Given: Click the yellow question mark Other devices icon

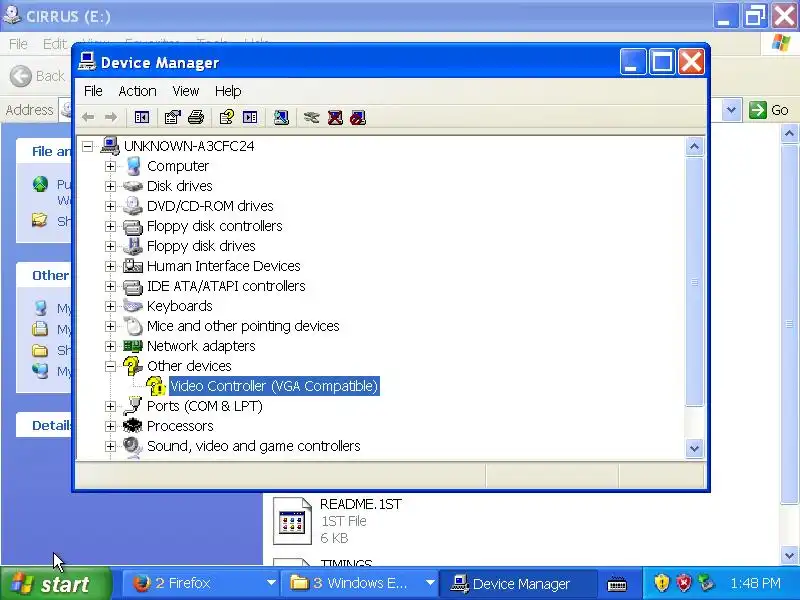Looking at the screenshot, I should pyautogui.click(x=133, y=366).
